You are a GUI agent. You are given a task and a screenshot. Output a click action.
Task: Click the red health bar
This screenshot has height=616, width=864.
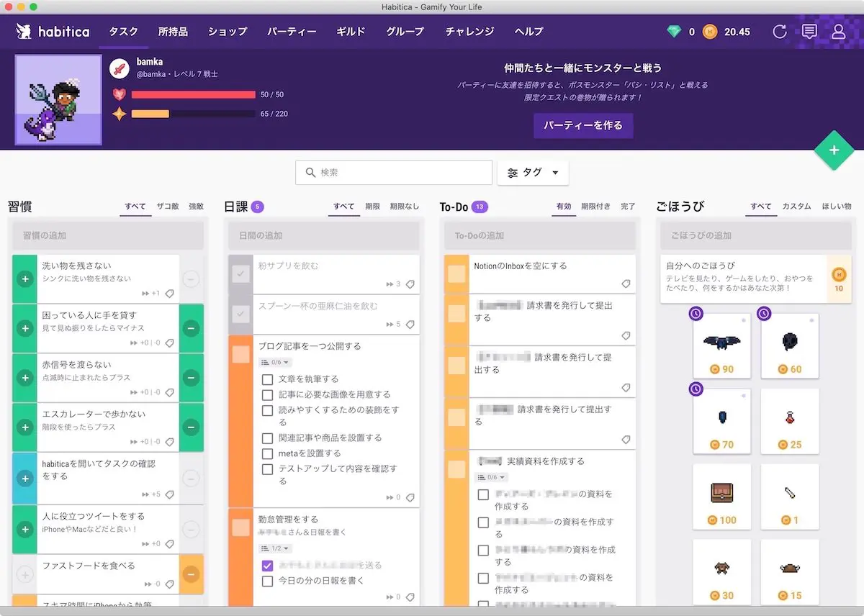pos(194,95)
